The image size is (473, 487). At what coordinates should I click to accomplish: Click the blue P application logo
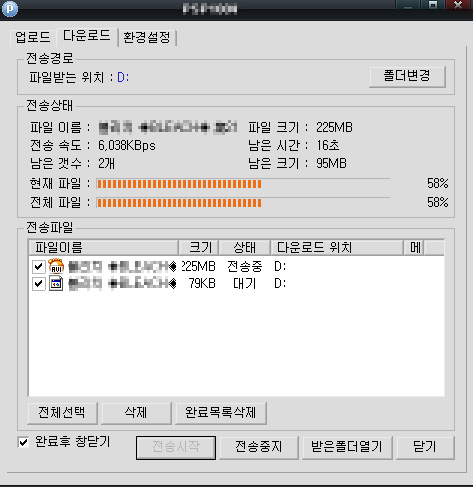click(10, 9)
